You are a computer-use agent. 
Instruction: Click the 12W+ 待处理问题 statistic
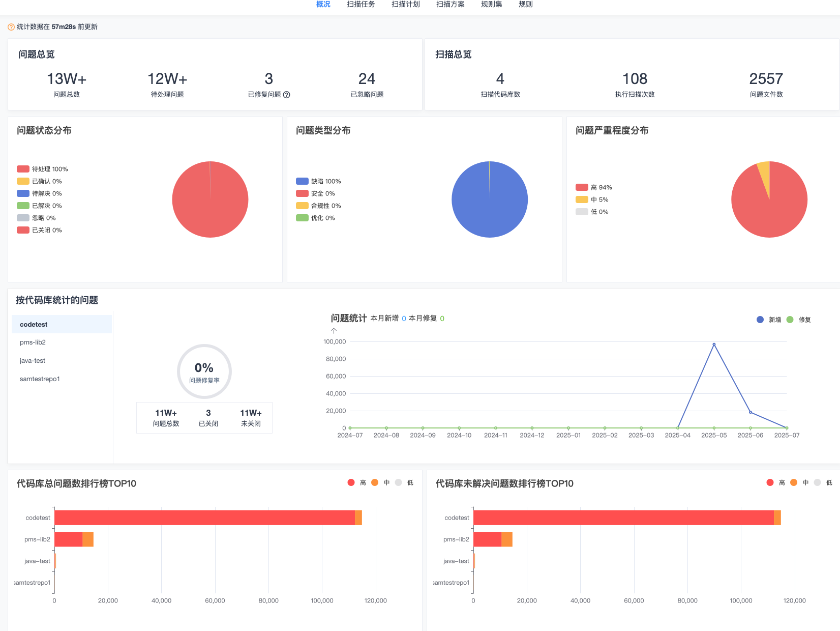coord(167,84)
